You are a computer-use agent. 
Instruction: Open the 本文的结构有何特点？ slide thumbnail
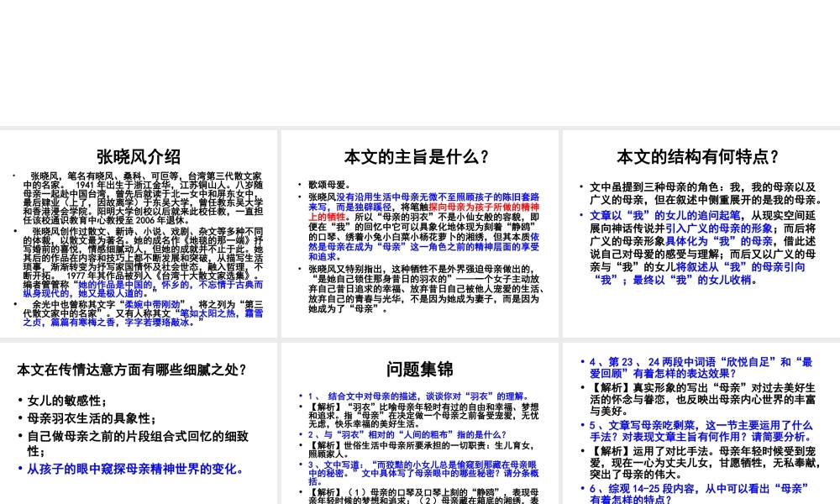coord(701,234)
